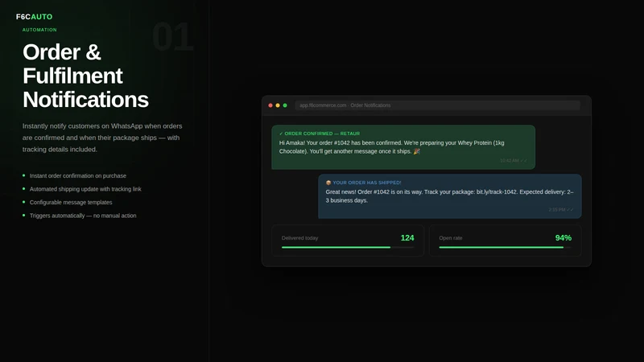
Task: Click the 10:42 AM timestamp read receipt
Action: click(514, 160)
